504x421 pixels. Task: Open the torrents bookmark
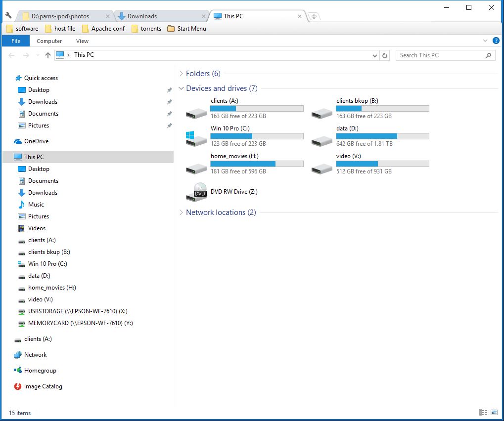point(146,29)
